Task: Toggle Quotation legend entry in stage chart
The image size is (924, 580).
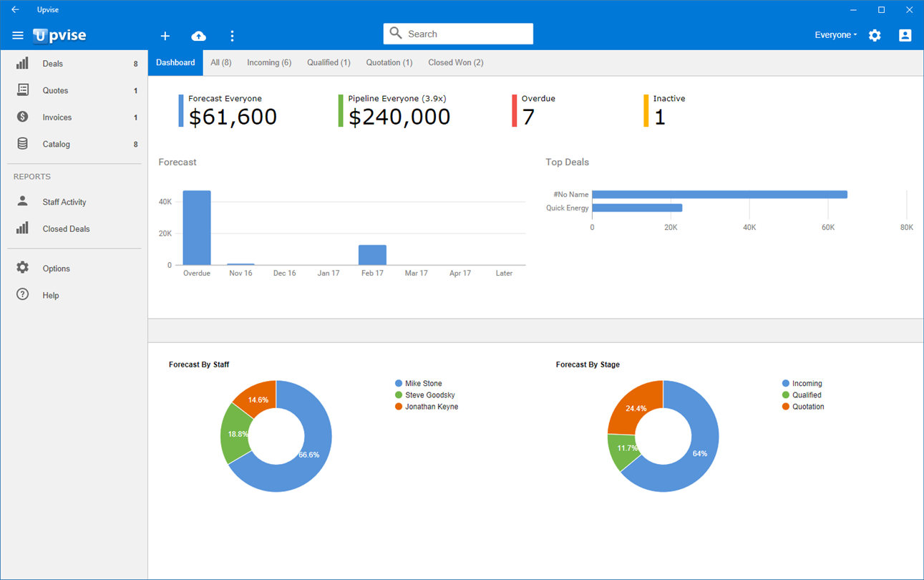Action: 803,407
